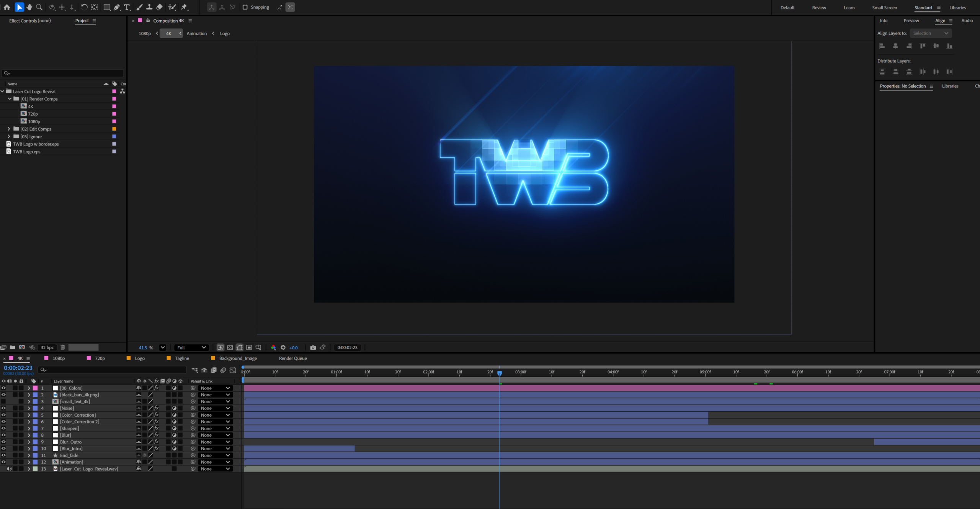The height and width of the screenshot is (509, 980).
Task: Select the Roto Brush tool
Action: point(172,7)
